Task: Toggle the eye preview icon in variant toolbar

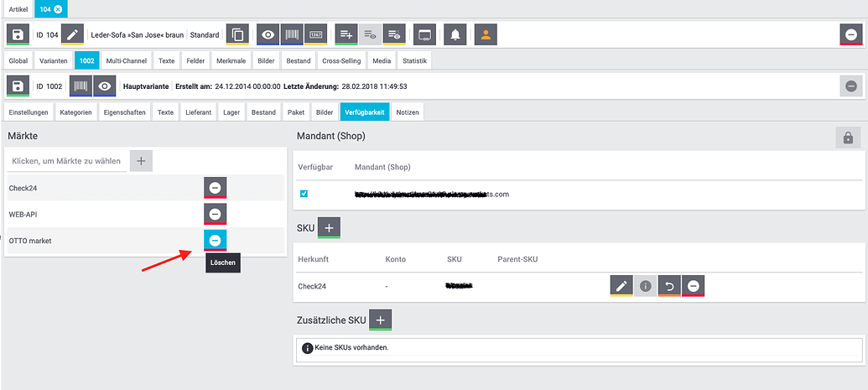Action: (x=105, y=86)
